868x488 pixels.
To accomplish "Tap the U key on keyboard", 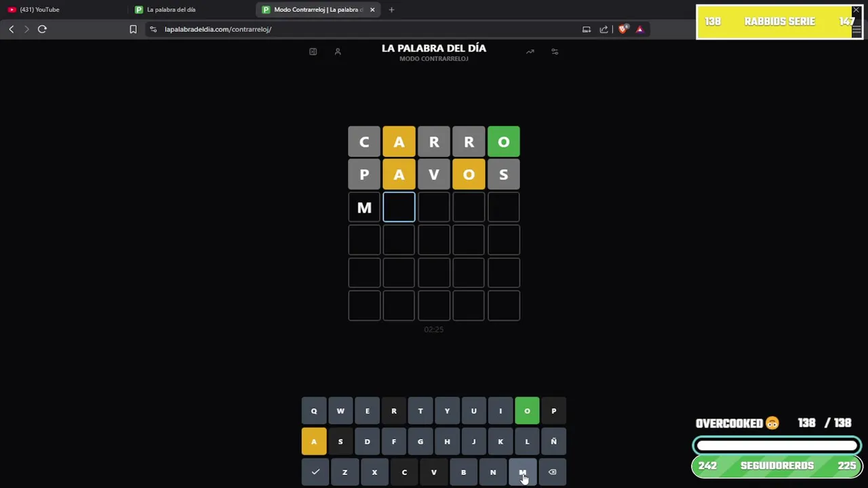I will [x=474, y=411].
